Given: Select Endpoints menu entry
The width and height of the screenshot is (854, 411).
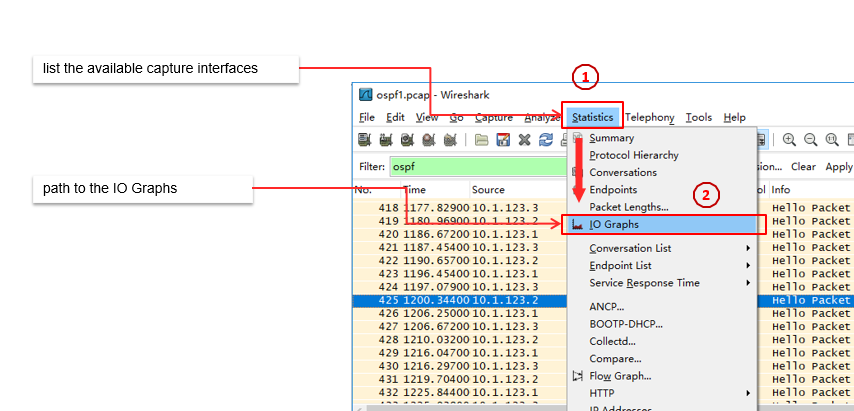Looking at the screenshot, I should click(662, 190).
